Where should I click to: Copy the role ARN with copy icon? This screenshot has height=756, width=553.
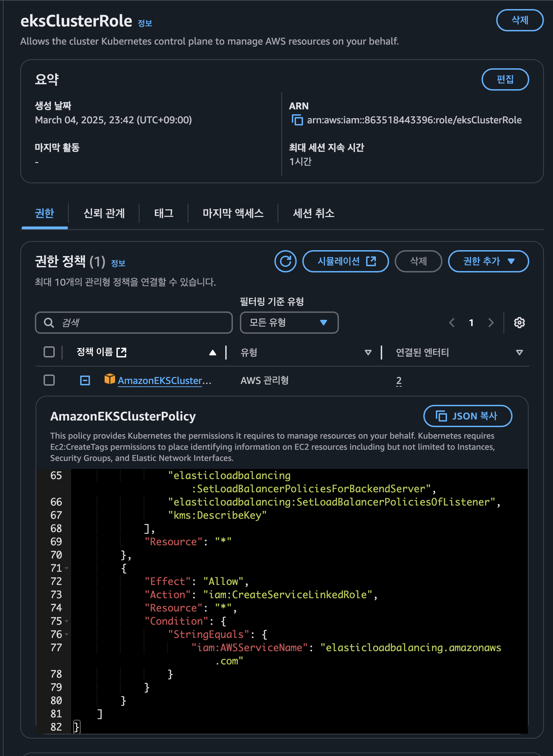(x=297, y=120)
